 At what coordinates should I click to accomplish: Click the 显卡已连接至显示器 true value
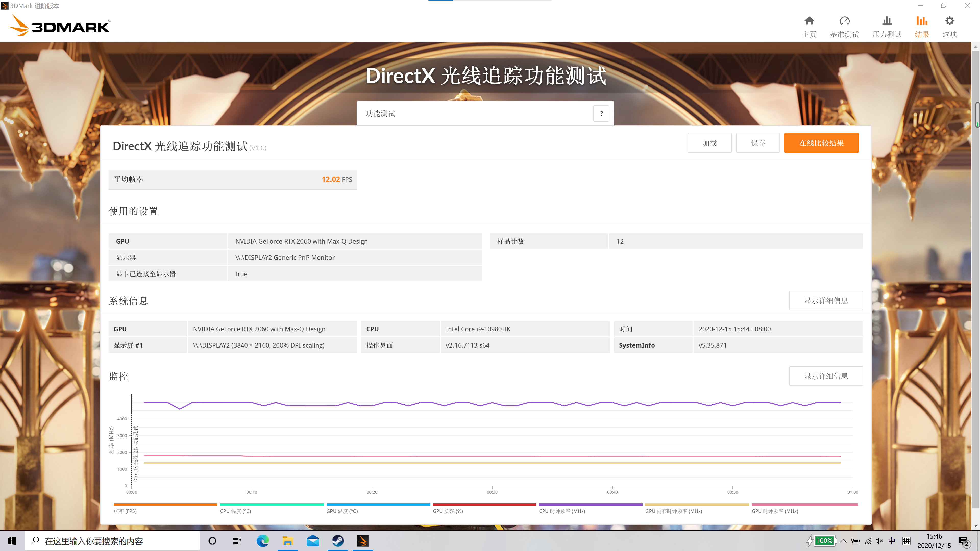click(x=241, y=274)
